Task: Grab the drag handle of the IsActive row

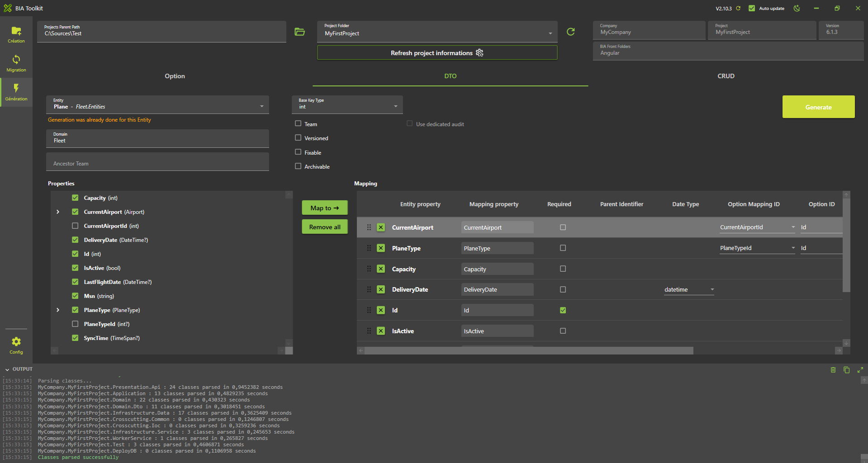Action: click(369, 331)
